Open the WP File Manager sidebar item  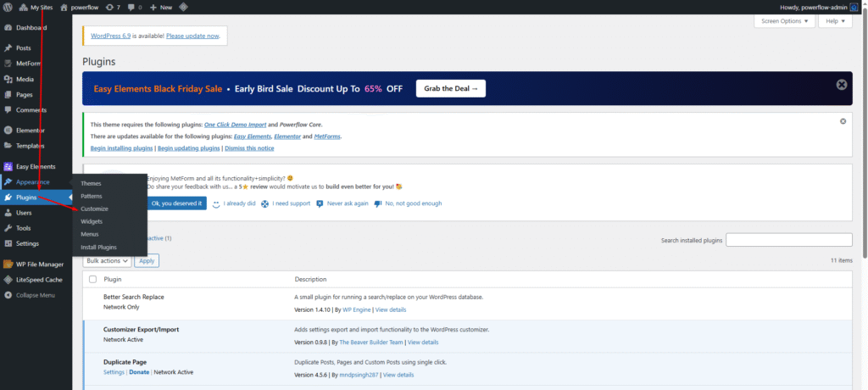pos(40,264)
